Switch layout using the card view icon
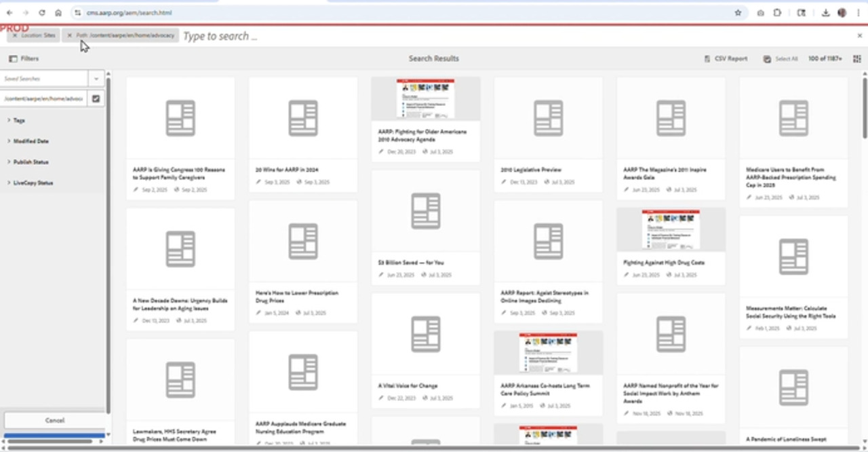Viewport: 868px width, 452px height. pyautogui.click(x=857, y=59)
